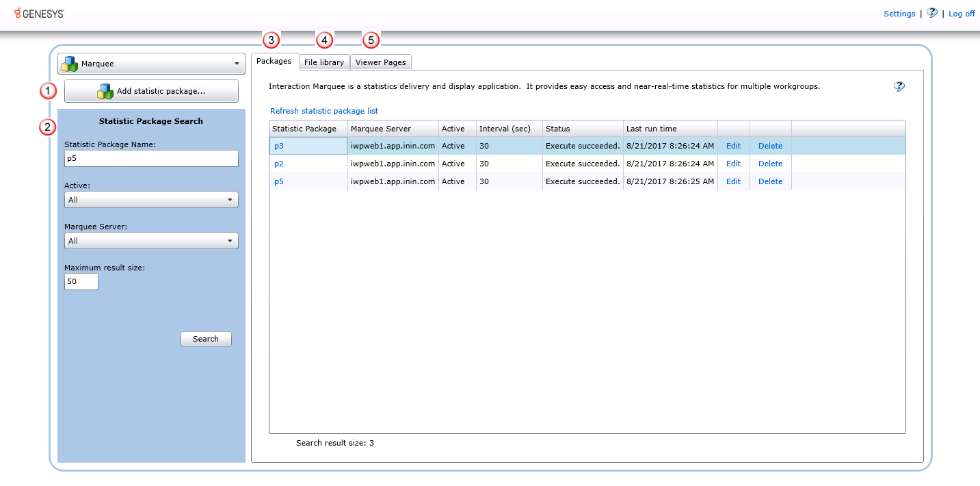The image size is (980, 486).
Task: Expand the Marquee module dropdown
Action: tap(237, 64)
